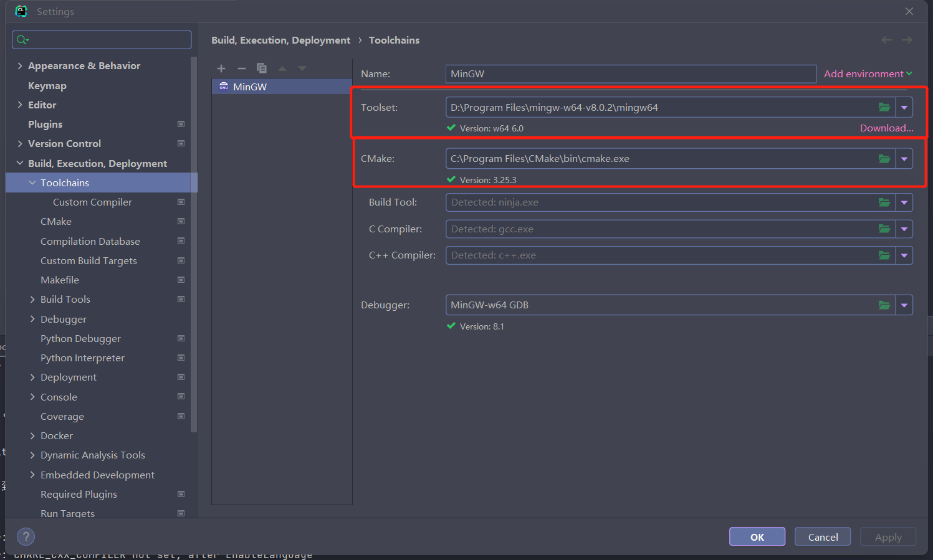Browse for the C Compiler file
This screenshot has width=933, height=560.
tap(884, 229)
